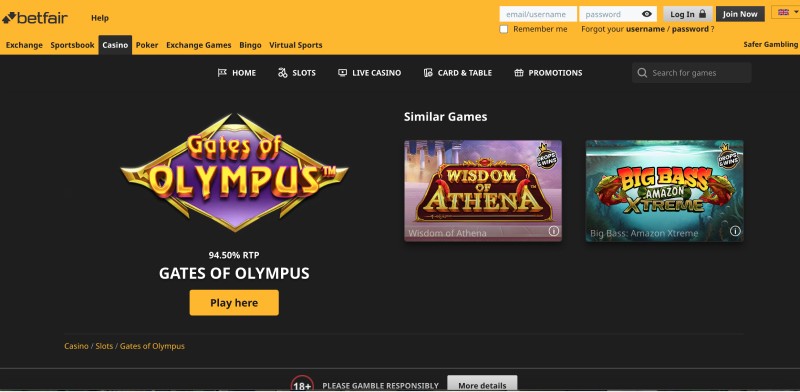Image resolution: width=800 pixels, height=392 pixels.
Task: Open Wisdom of Athena game thumbnail
Action: click(x=483, y=190)
